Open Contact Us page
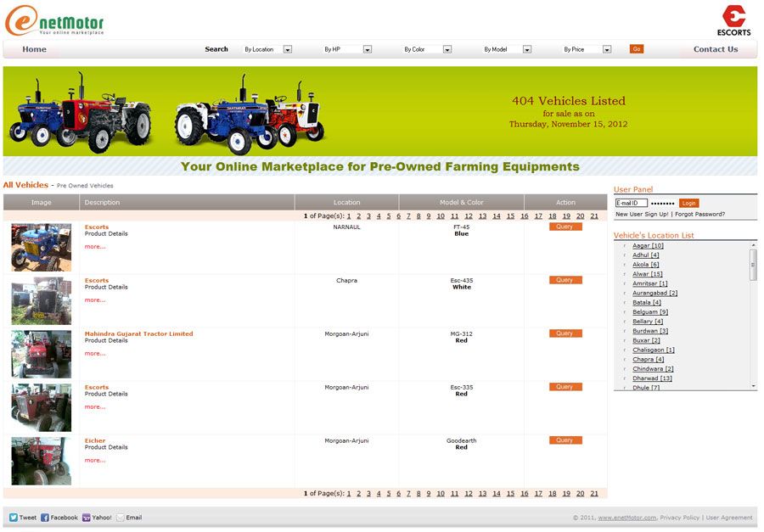The image size is (764, 532). tap(716, 49)
